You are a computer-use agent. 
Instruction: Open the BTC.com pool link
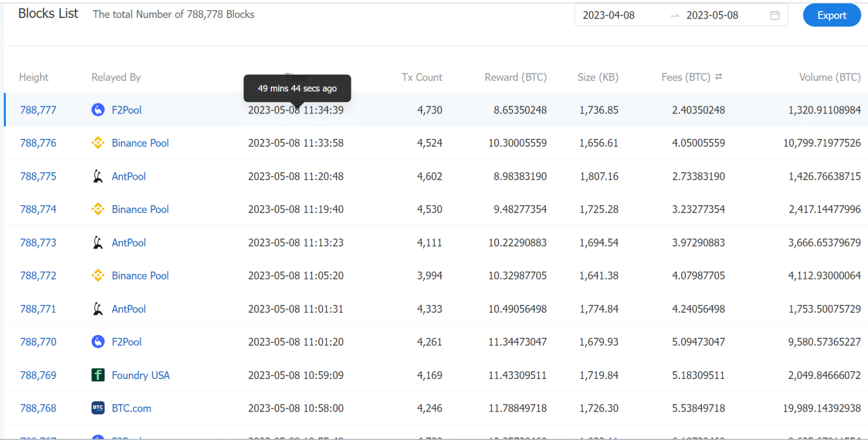pyautogui.click(x=132, y=408)
